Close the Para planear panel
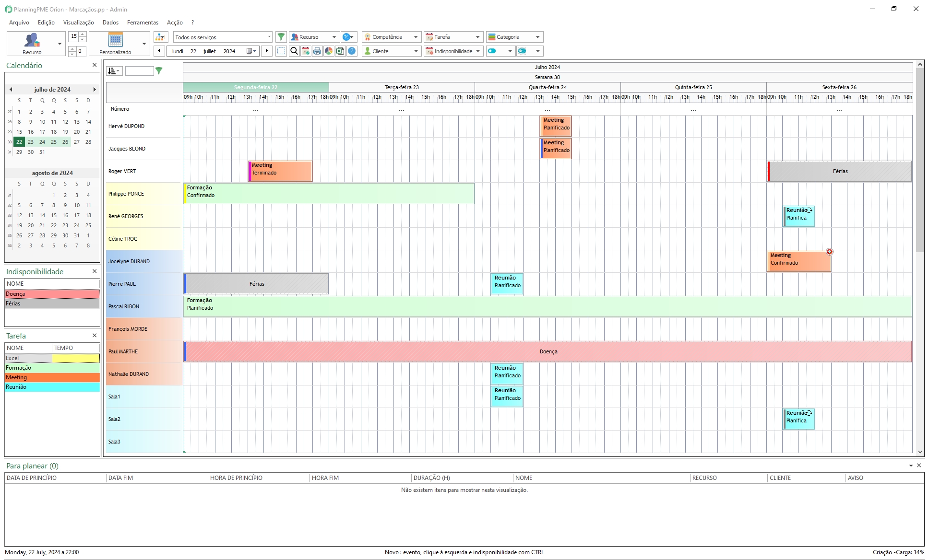The height and width of the screenshot is (560, 929). [x=919, y=466]
